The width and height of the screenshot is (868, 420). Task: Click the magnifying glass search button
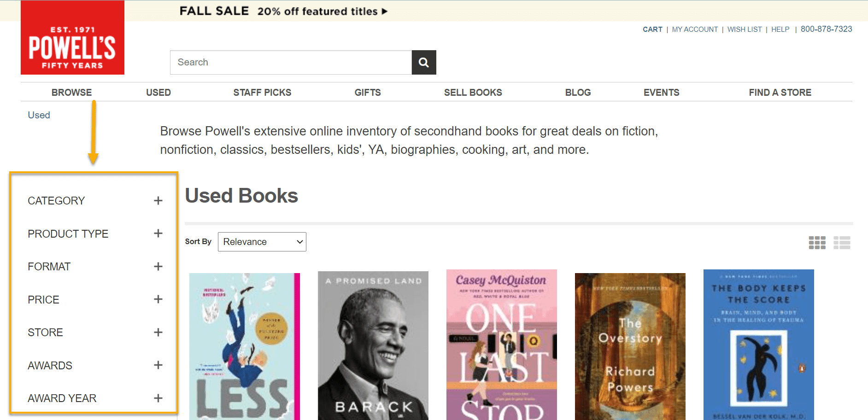point(423,62)
